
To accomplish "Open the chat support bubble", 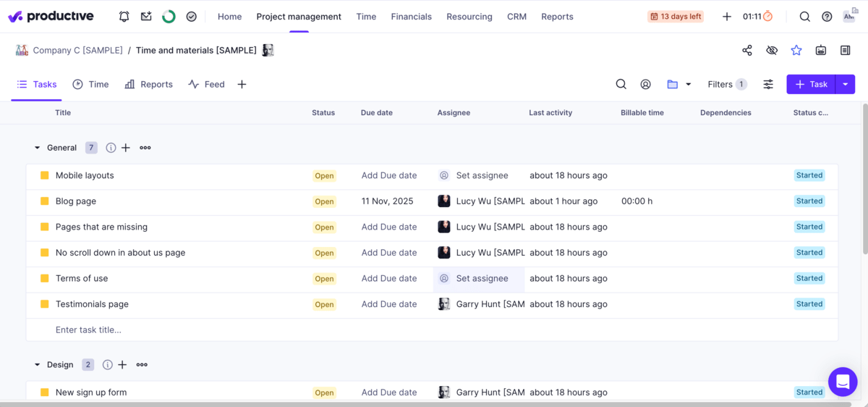I will coord(843,382).
